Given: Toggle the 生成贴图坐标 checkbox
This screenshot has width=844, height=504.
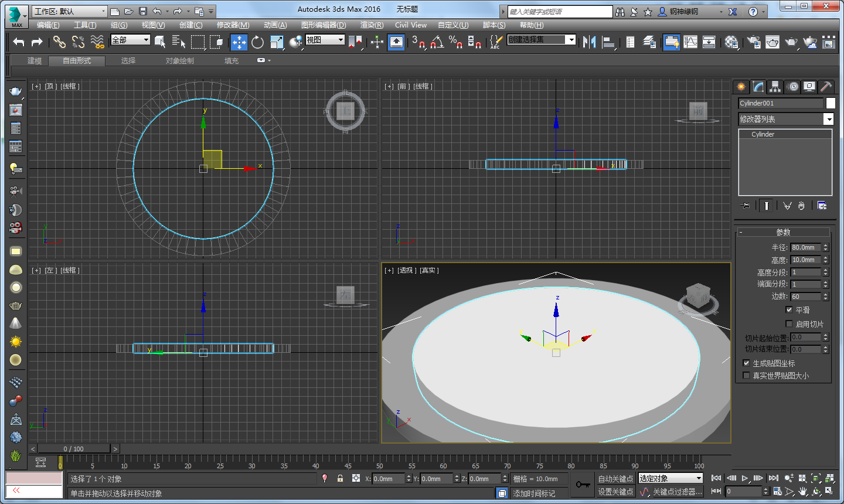Looking at the screenshot, I should click(746, 363).
